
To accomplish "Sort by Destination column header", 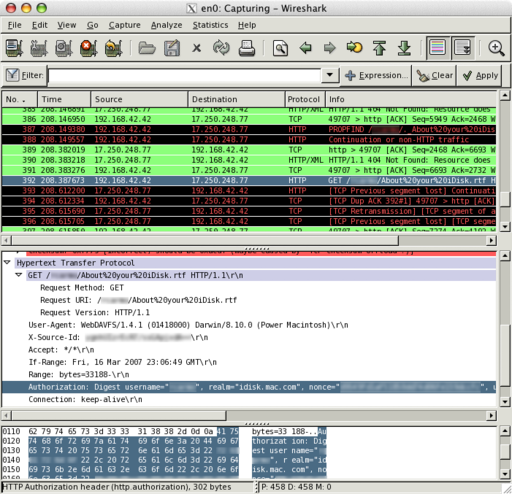I will (236, 99).
